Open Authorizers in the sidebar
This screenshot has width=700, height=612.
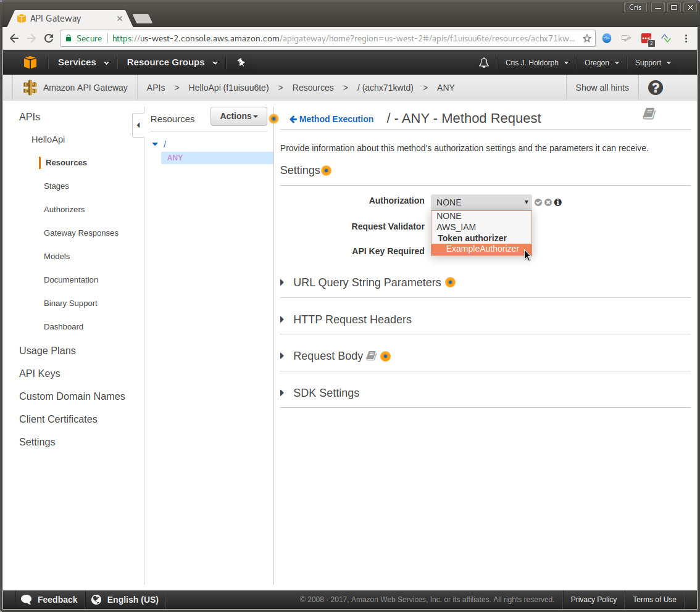64,209
